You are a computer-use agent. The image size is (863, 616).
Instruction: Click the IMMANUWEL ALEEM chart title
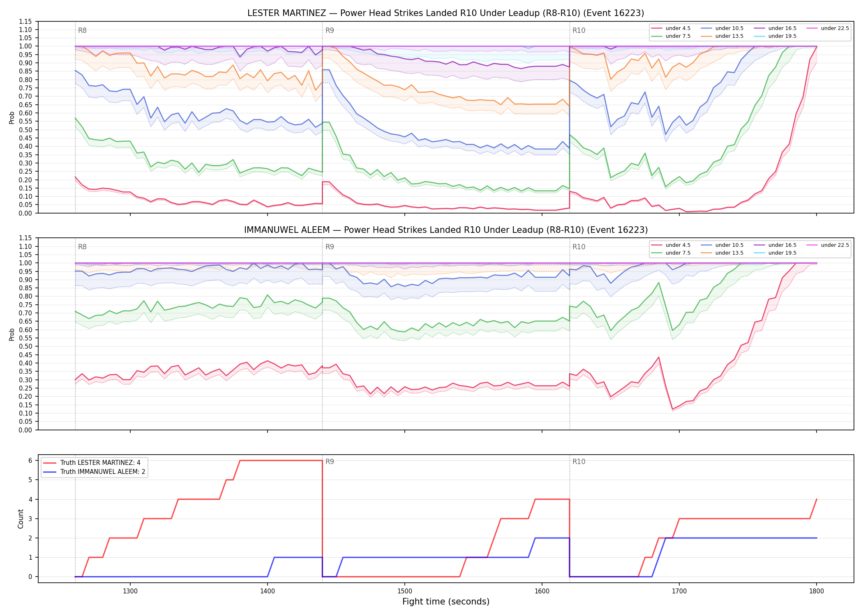(x=445, y=230)
